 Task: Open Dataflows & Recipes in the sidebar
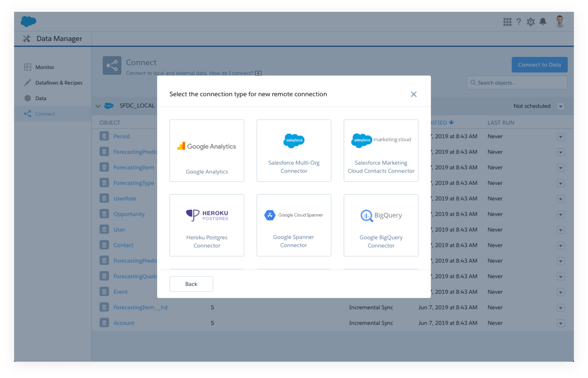point(59,83)
